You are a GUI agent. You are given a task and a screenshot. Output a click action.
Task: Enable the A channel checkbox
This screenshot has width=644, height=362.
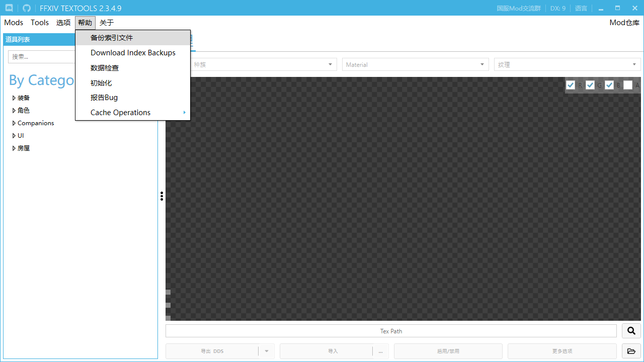pyautogui.click(x=628, y=85)
